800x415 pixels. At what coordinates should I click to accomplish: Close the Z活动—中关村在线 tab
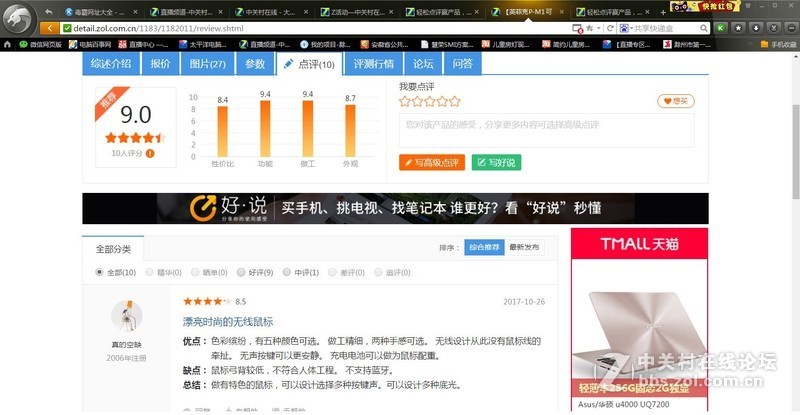click(391, 12)
